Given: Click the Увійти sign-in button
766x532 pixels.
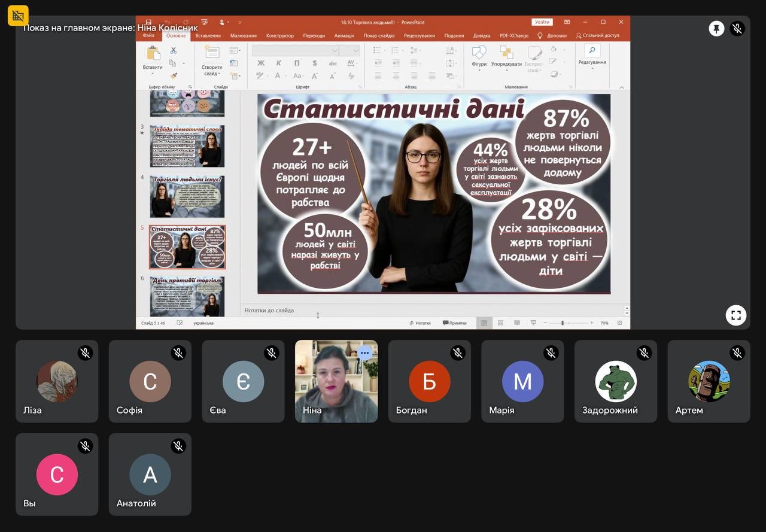Looking at the screenshot, I should (542, 22).
